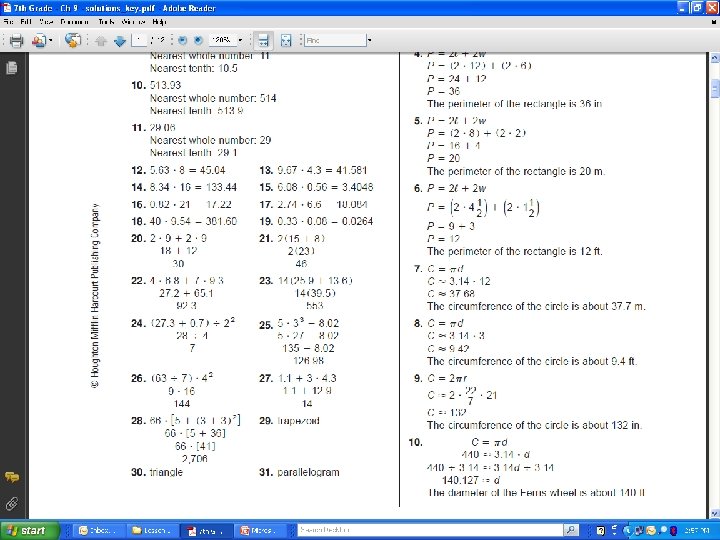
Task: Click the zoom out button
Action: (x=182, y=40)
